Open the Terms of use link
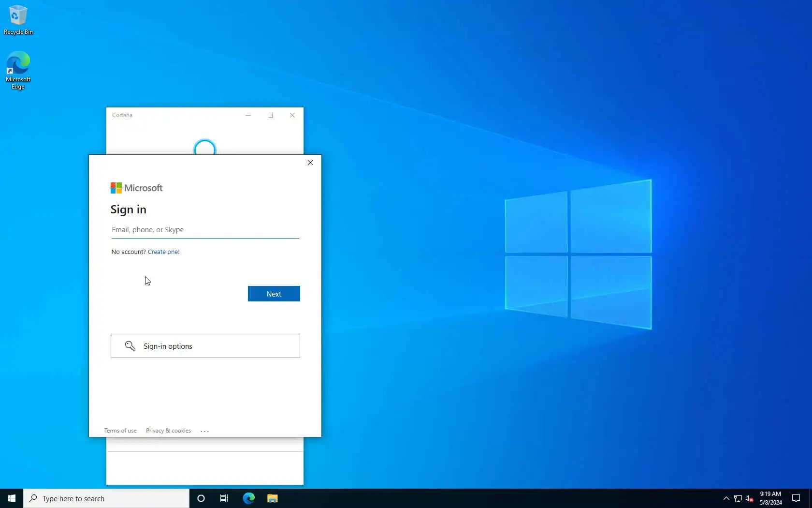812x508 pixels. point(120,431)
